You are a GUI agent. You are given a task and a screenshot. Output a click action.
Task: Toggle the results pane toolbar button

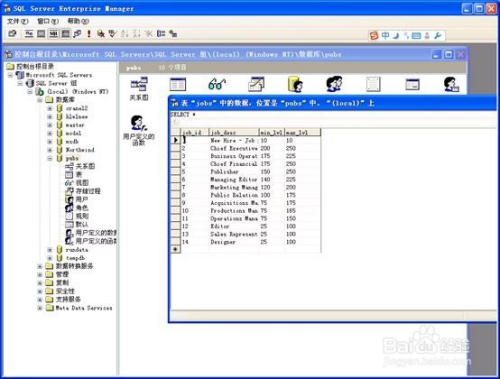click(66, 34)
